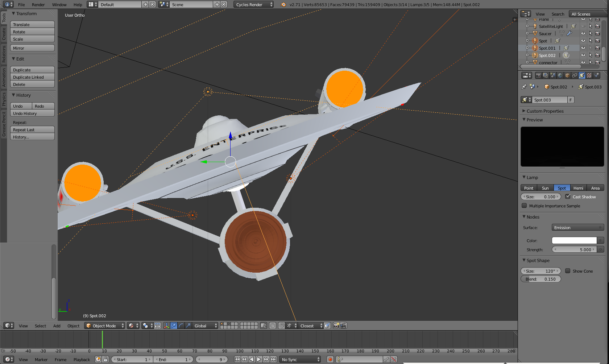This screenshot has height=364, width=609.
Task: Toggle the Cast Shadow checkbox
Action: [568, 197]
